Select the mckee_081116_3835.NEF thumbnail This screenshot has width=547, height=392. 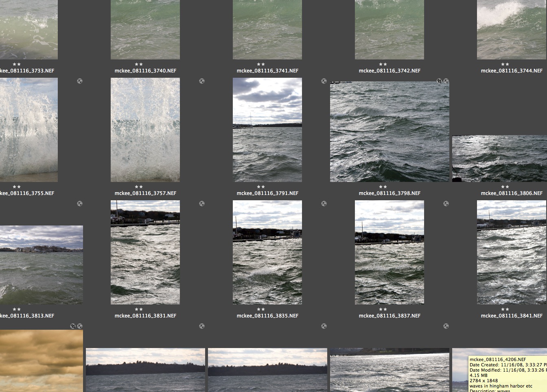(x=267, y=252)
